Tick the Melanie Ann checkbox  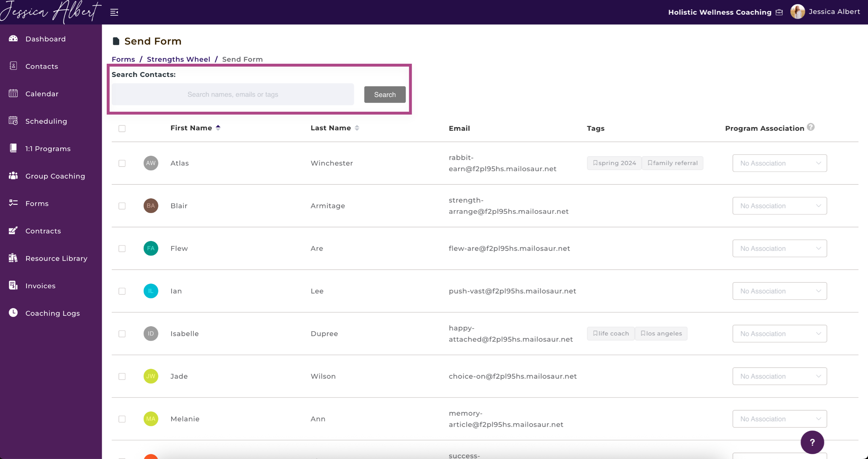tap(122, 419)
